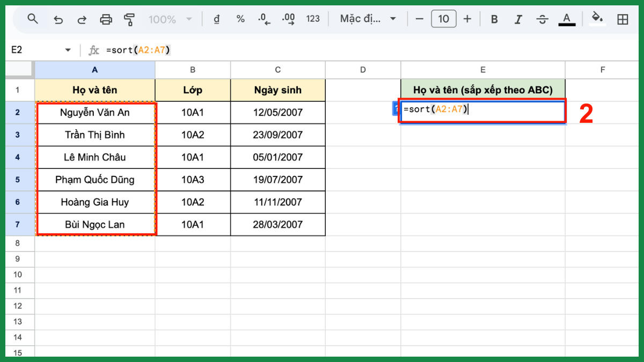The image size is (644, 362).
Task: Click the search menus magnifier icon
Action: 33,19
